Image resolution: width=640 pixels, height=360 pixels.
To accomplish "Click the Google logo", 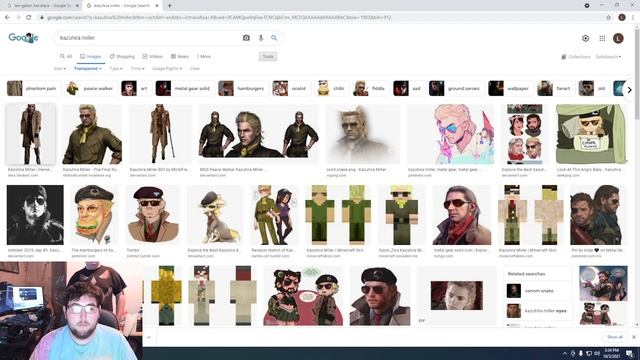I will [23, 38].
